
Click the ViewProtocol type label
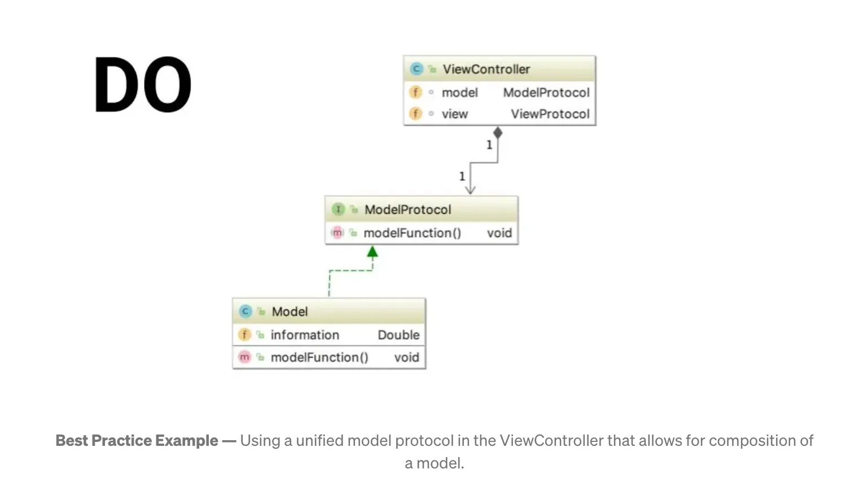[550, 114]
